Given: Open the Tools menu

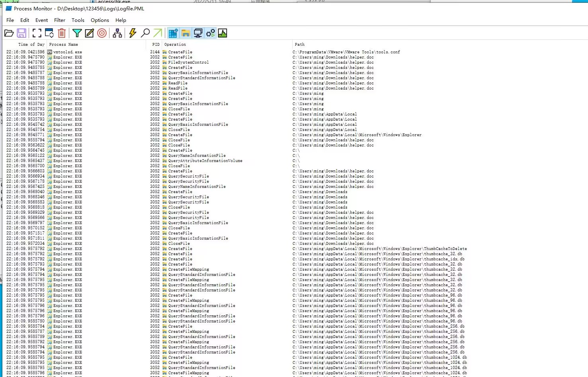Looking at the screenshot, I should coord(78,20).
